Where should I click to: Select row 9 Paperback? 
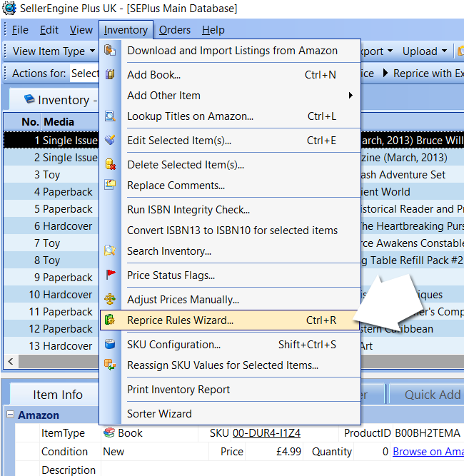[x=51, y=278]
